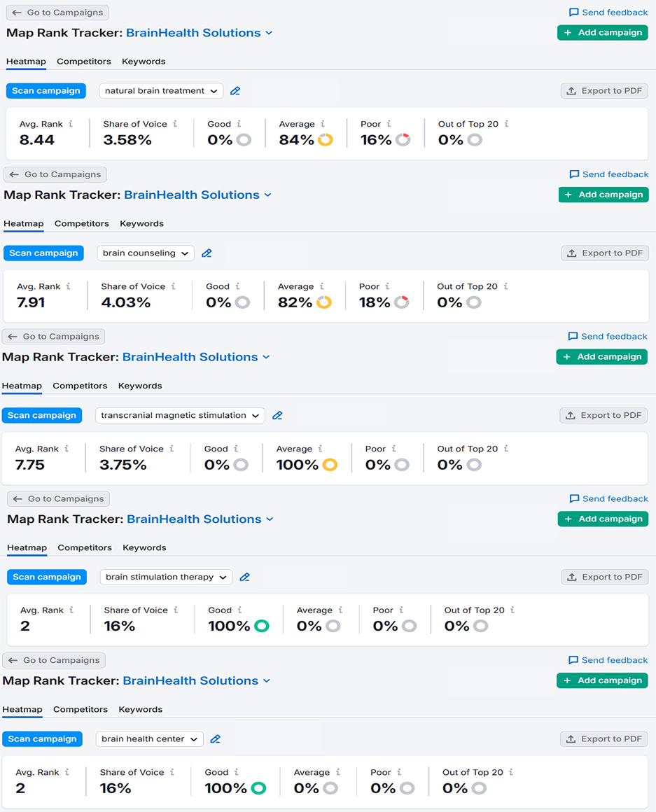The image size is (656, 812).
Task: Open the "natural brain treatment" keyword dropdown
Action: (x=161, y=91)
